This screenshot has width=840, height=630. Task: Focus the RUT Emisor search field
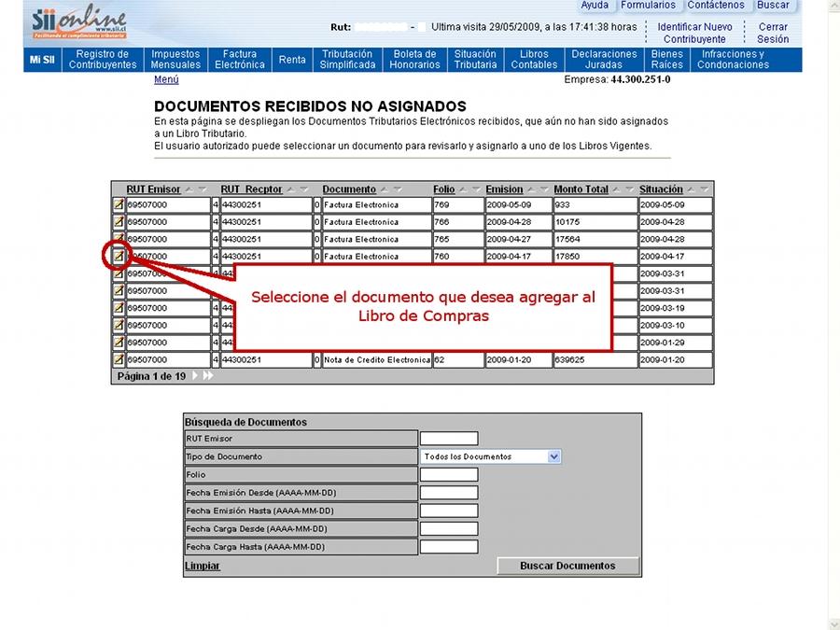tap(449, 439)
